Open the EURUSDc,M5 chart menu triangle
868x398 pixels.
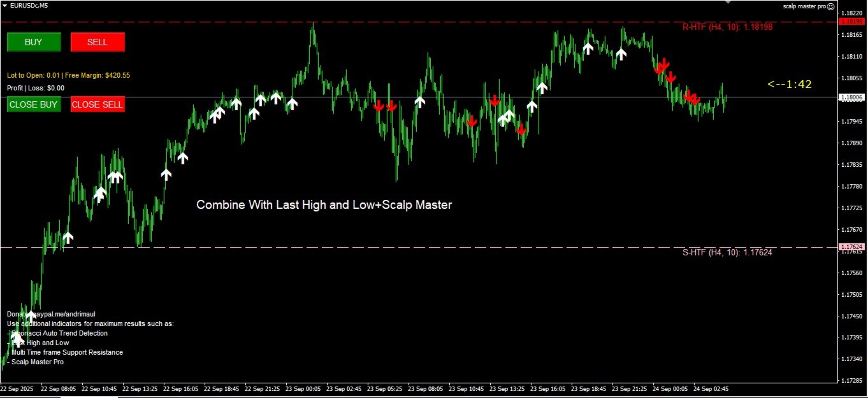(4, 5)
